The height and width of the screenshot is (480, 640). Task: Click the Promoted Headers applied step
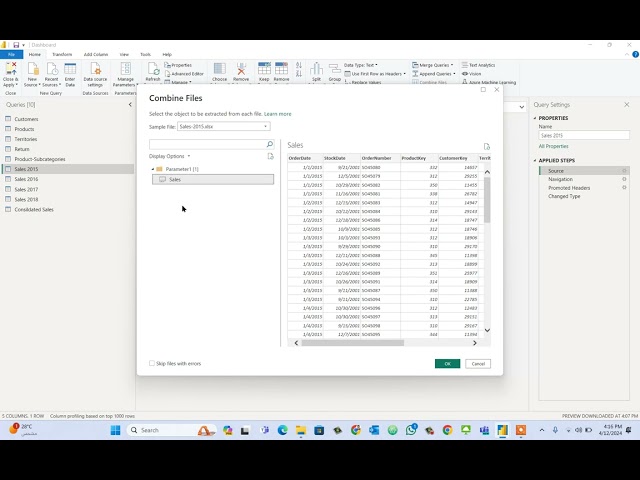[x=569, y=188]
